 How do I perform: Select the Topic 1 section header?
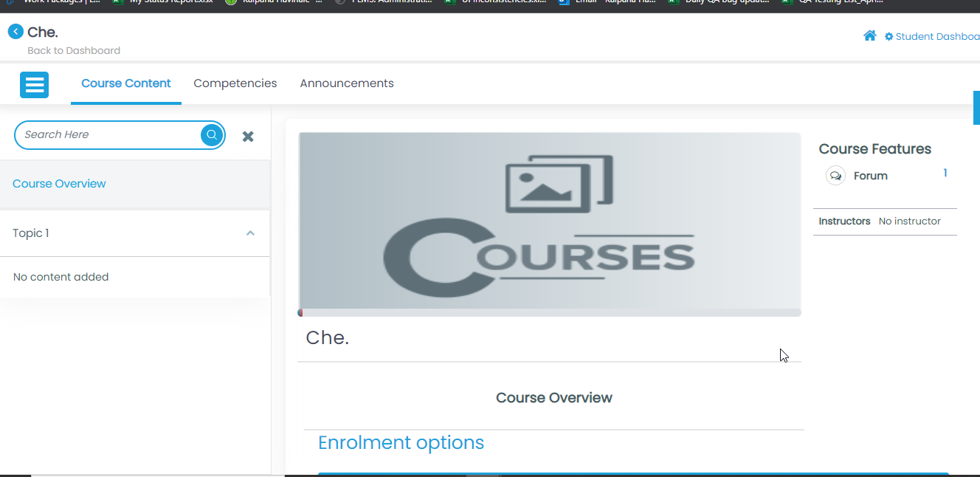(x=31, y=233)
